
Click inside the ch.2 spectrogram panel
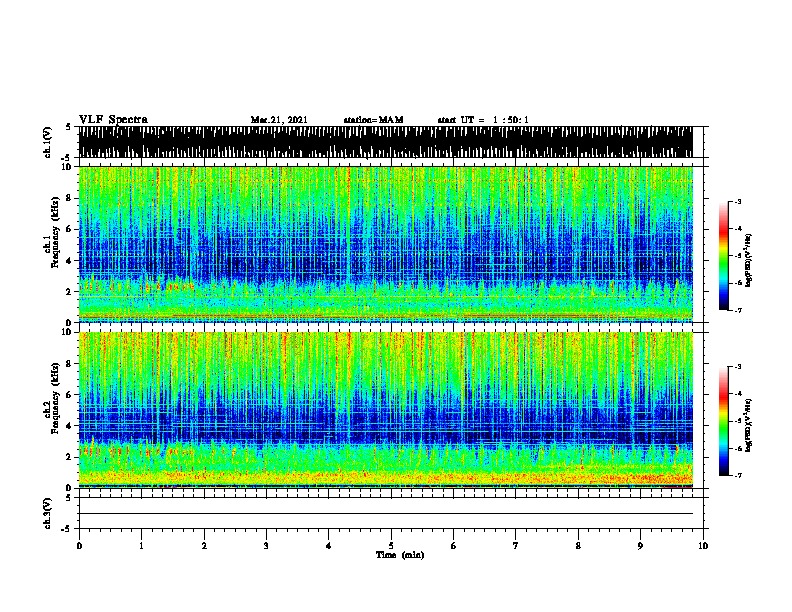386,410
